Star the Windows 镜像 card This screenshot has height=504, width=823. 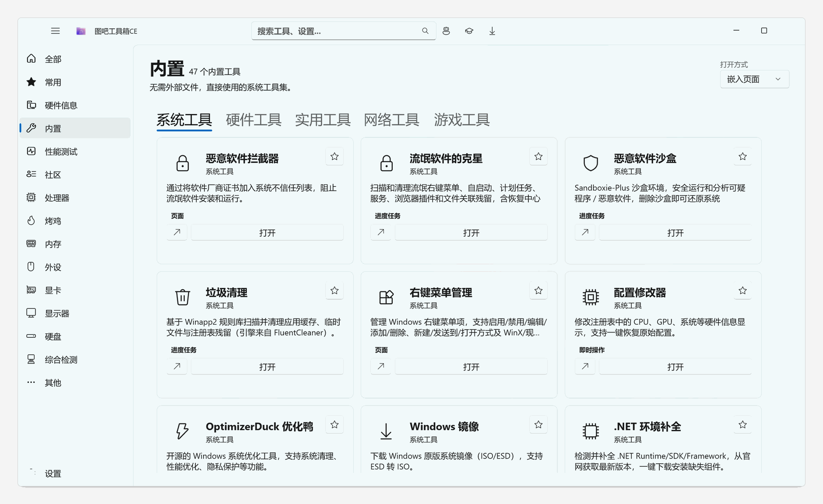[538, 424]
